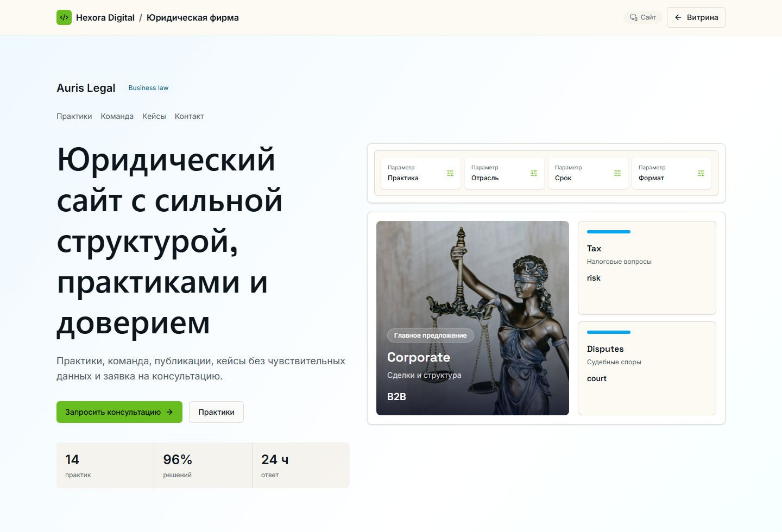This screenshot has height=532, width=782.
Task: Click the 14 практик statistic
Action: point(105,465)
